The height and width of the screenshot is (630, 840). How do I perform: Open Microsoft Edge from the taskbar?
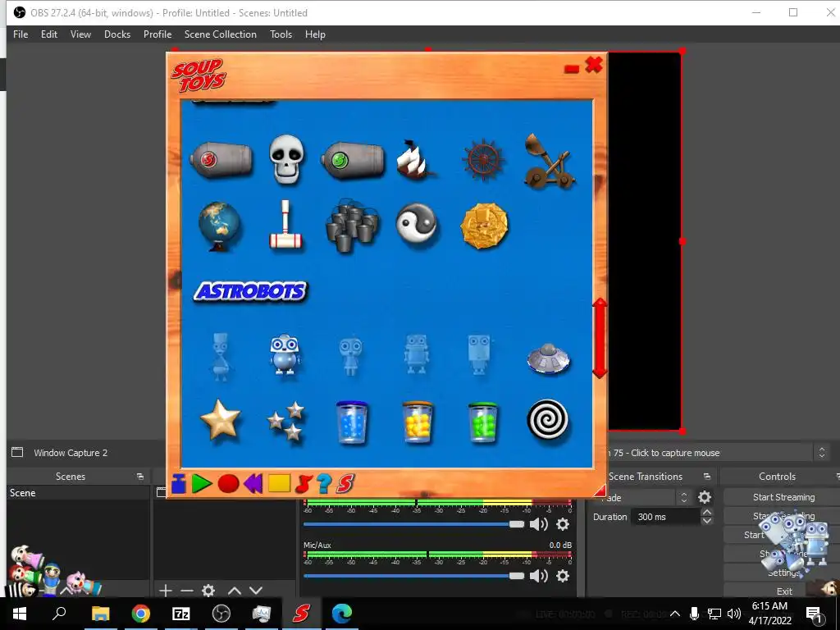341,614
